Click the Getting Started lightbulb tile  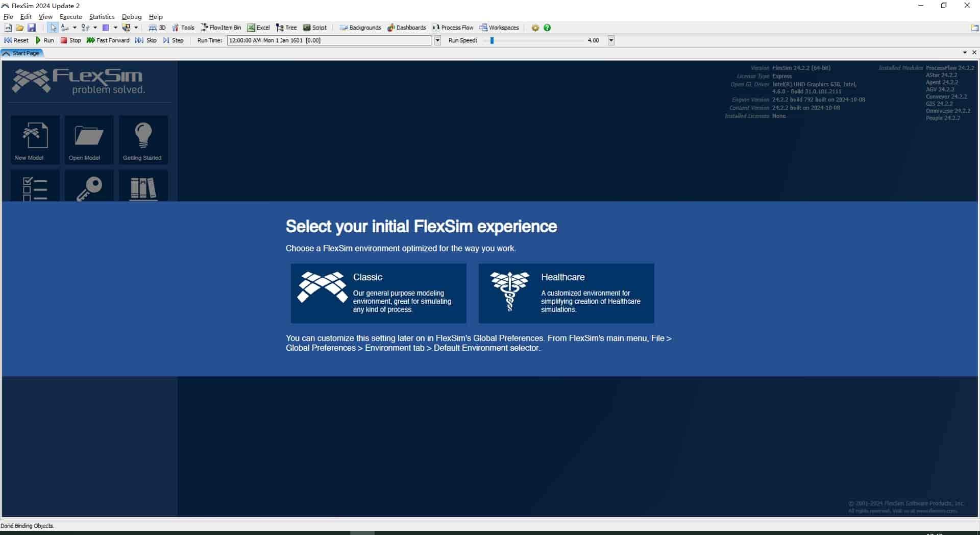point(143,139)
